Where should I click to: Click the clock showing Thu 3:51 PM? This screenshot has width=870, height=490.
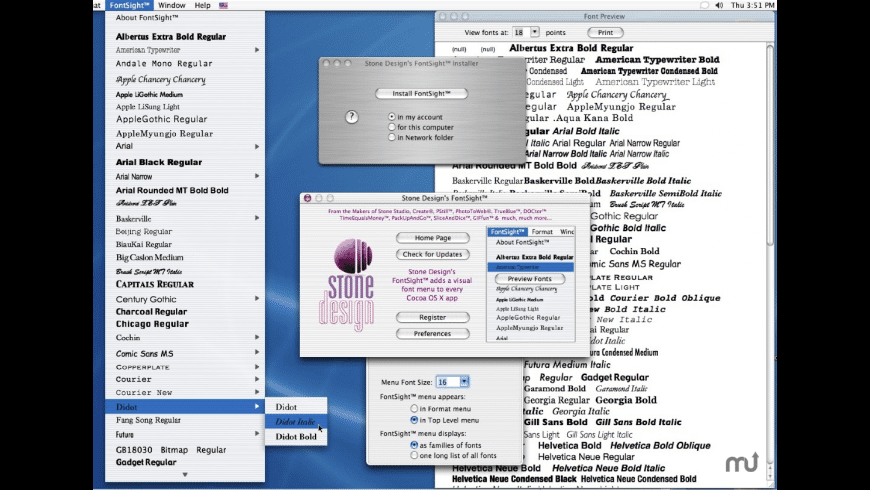click(752, 5)
